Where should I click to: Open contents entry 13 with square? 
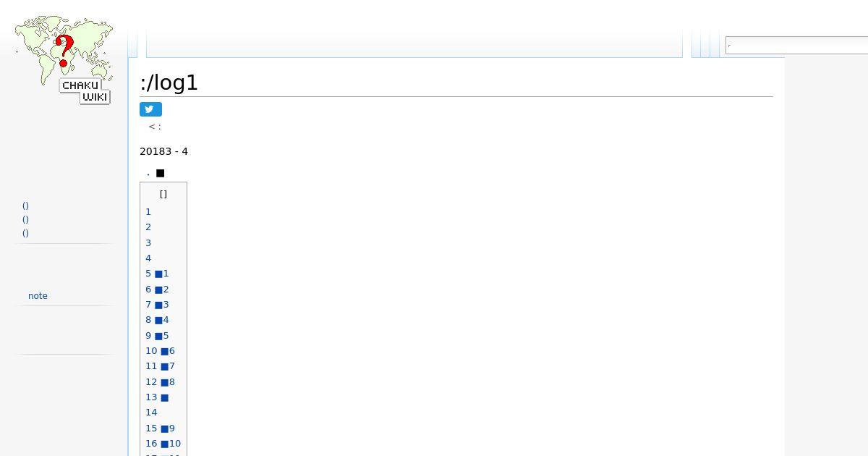(157, 397)
